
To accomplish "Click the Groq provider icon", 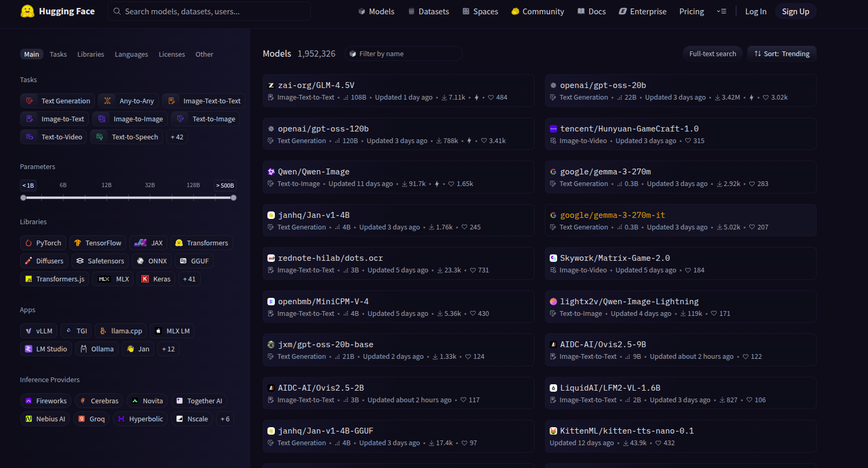I will (x=82, y=419).
